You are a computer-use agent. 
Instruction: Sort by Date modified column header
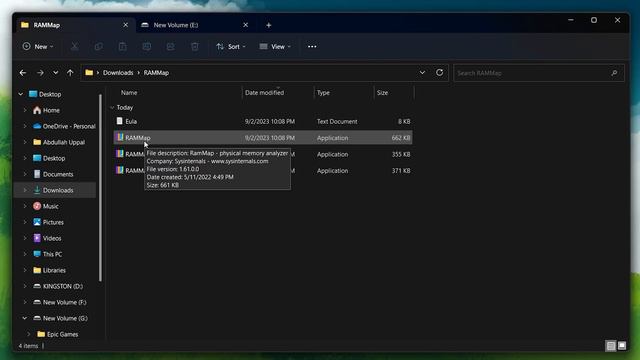[264, 93]
